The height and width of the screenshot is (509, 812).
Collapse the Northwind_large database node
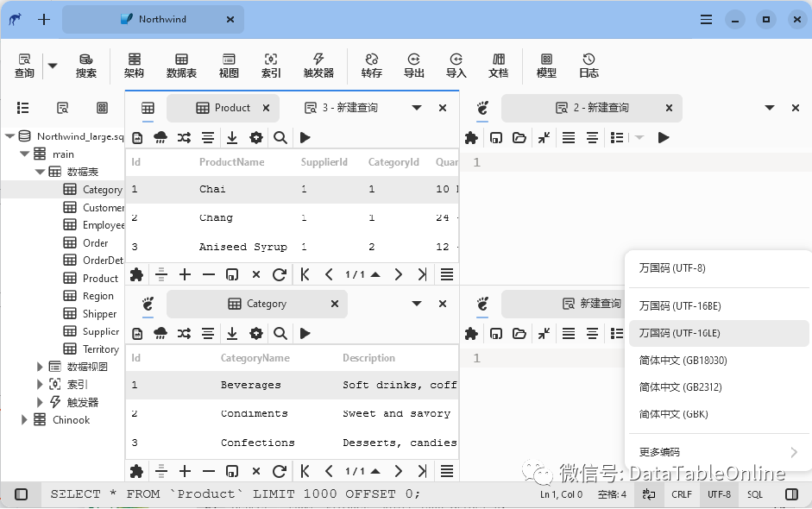[x=9, y=136]
